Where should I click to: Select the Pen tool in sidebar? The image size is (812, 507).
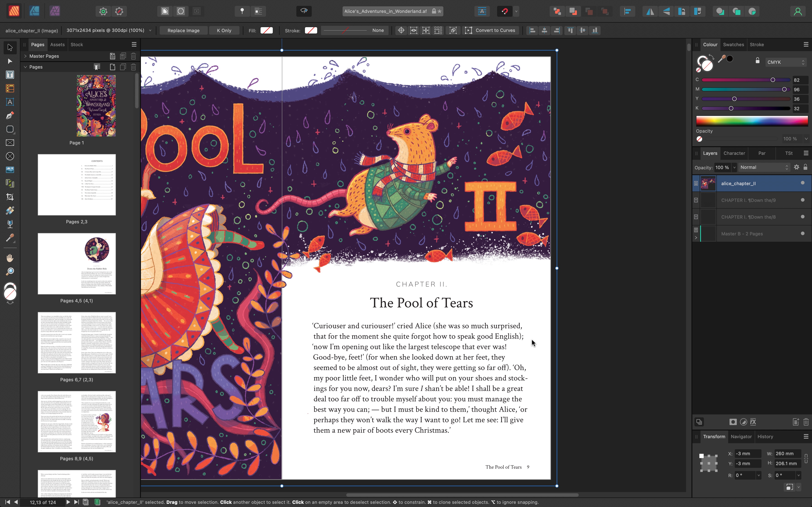tap(9, 115)
